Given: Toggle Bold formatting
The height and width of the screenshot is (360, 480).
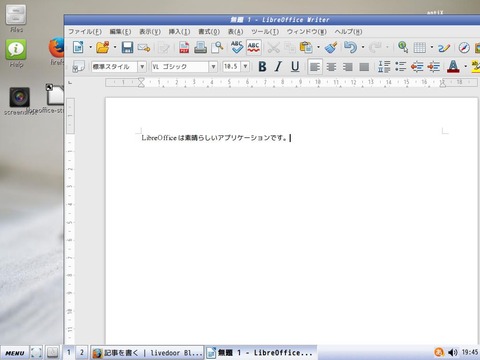Looking at the screenshot, I should (262, 67).
